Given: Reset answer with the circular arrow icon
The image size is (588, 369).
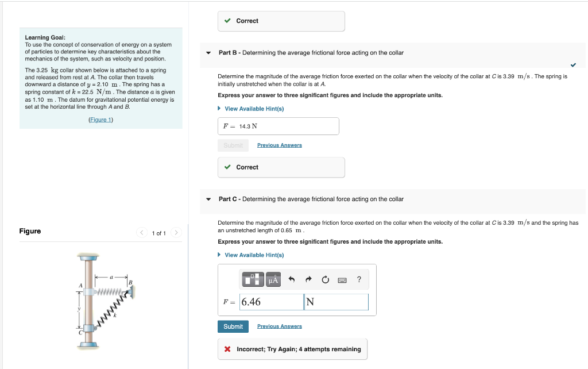Looking at the screenshot, I should click(326, 279).
